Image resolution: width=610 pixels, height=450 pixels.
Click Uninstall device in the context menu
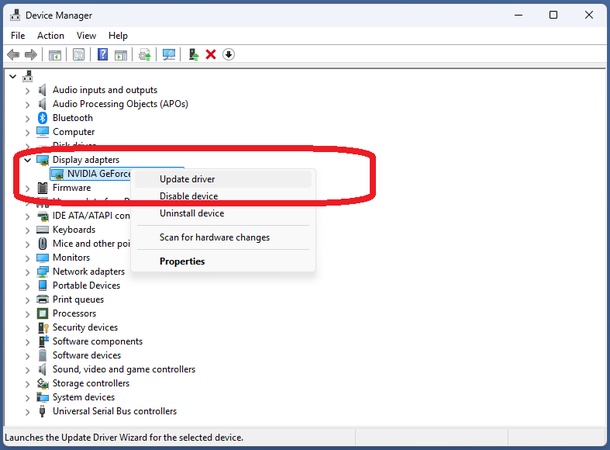coord(191,213)
